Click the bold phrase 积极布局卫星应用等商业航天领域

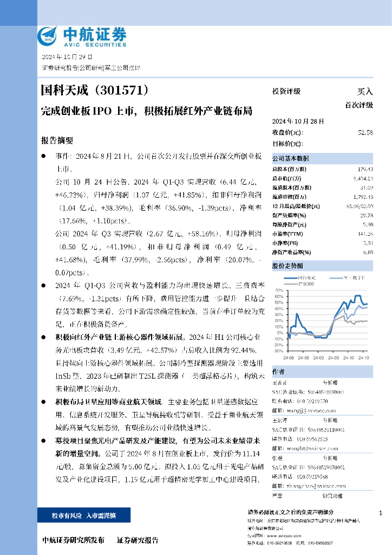109,402
